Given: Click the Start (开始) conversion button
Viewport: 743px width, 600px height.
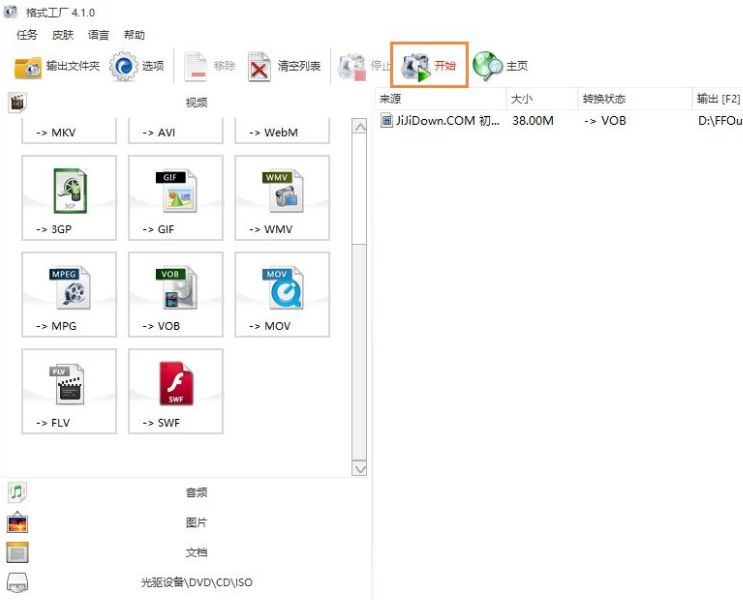Looking at the screenshot, I should pos(428,66).
